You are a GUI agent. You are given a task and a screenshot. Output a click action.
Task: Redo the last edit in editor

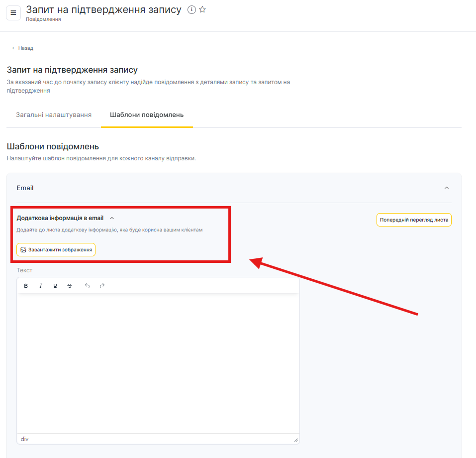(102, 286)
